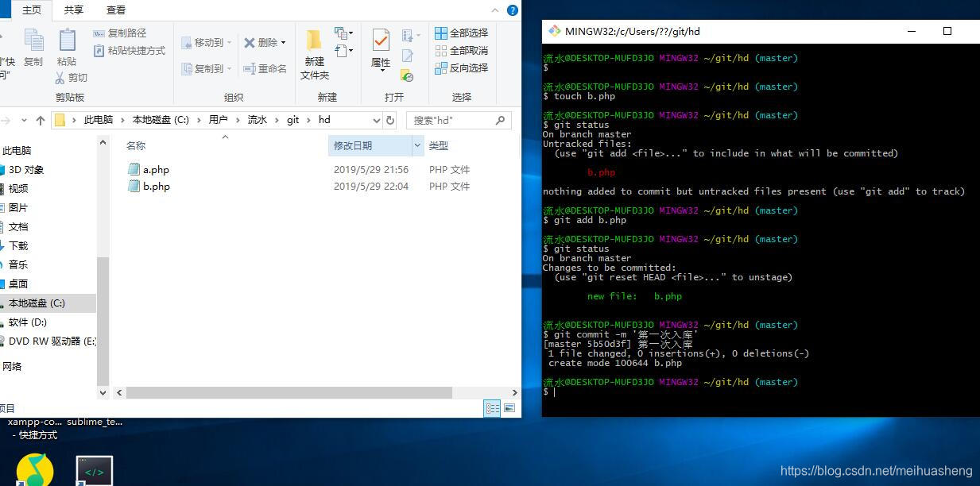Click 此电脑 in the address bar
The width and height of the screenshot is (980, 486).
point(98,120)
